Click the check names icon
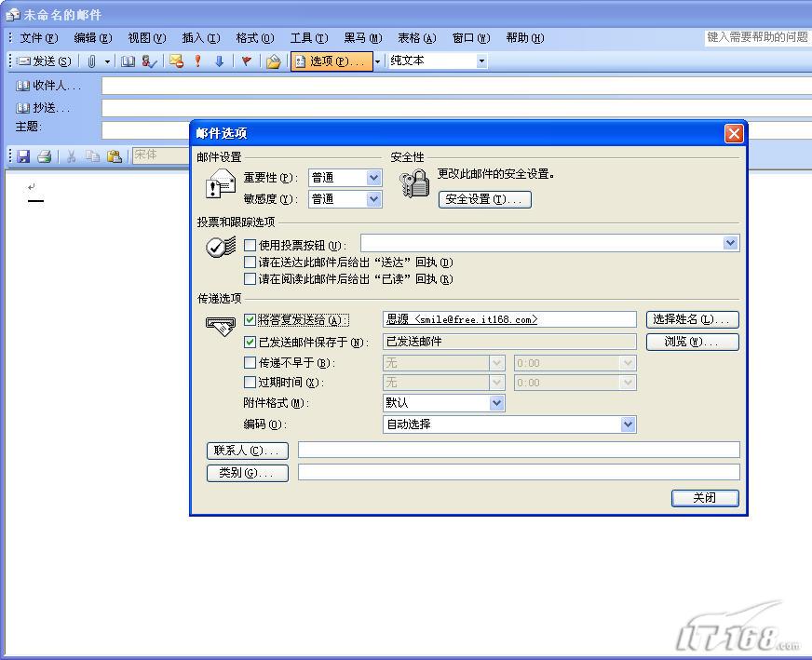 coord(149,61)
